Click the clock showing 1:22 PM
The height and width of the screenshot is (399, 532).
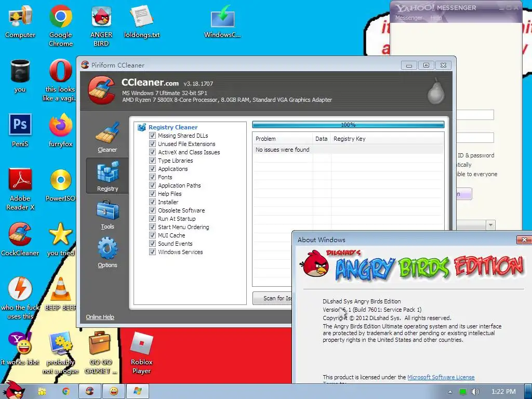(503, 392)
